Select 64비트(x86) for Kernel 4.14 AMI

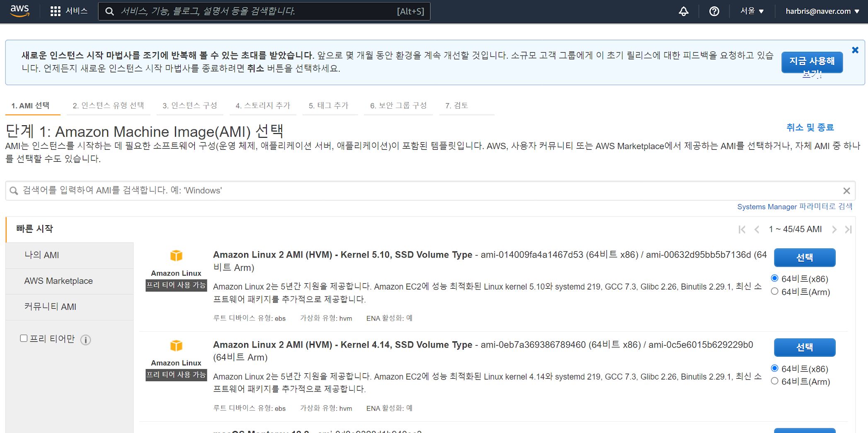tap(774, 368)
